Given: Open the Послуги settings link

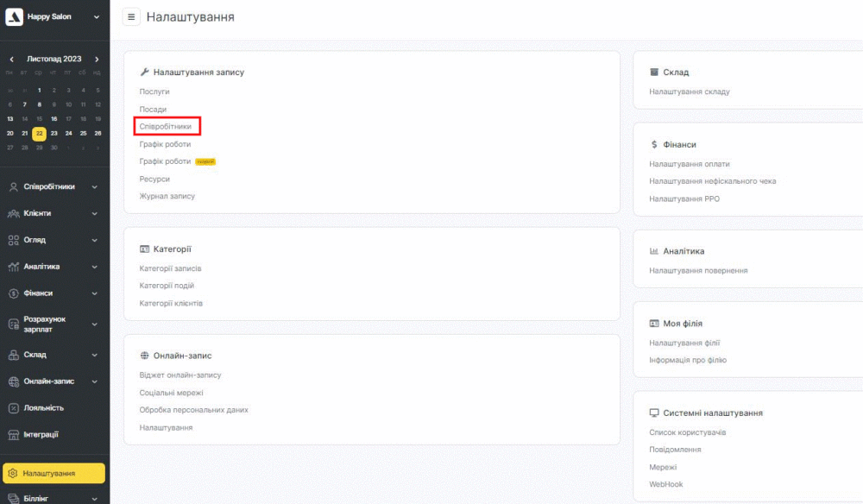Looking at the screenshot, I should (154, 91).
